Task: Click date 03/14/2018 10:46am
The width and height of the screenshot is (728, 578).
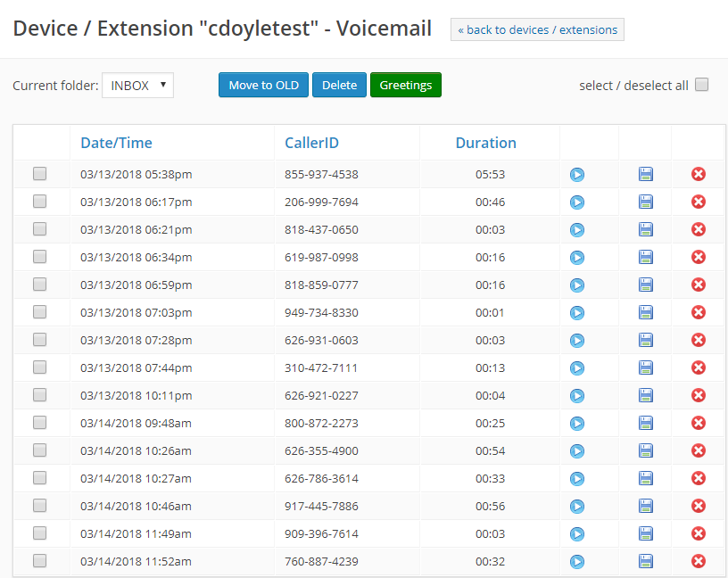Action: (136, 507)
